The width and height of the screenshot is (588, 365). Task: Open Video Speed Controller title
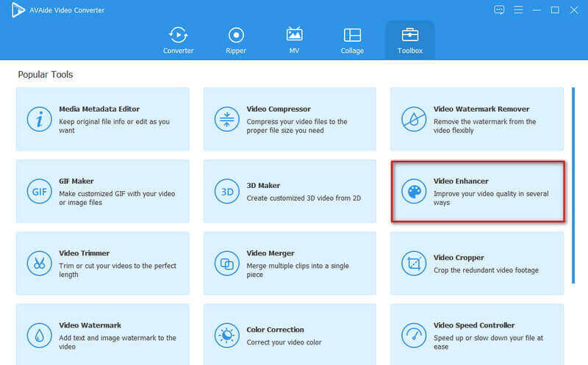(474, 325)
